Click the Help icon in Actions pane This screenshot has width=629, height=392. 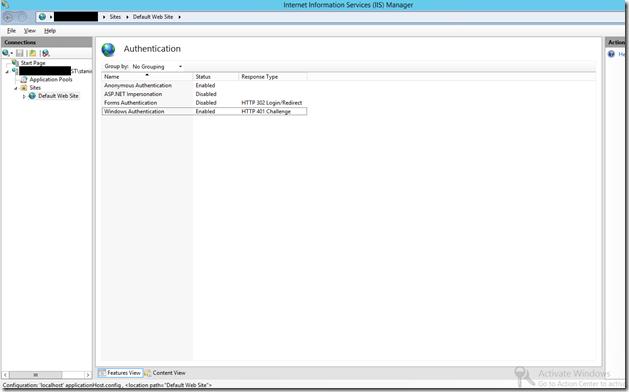tap(611, 54)
